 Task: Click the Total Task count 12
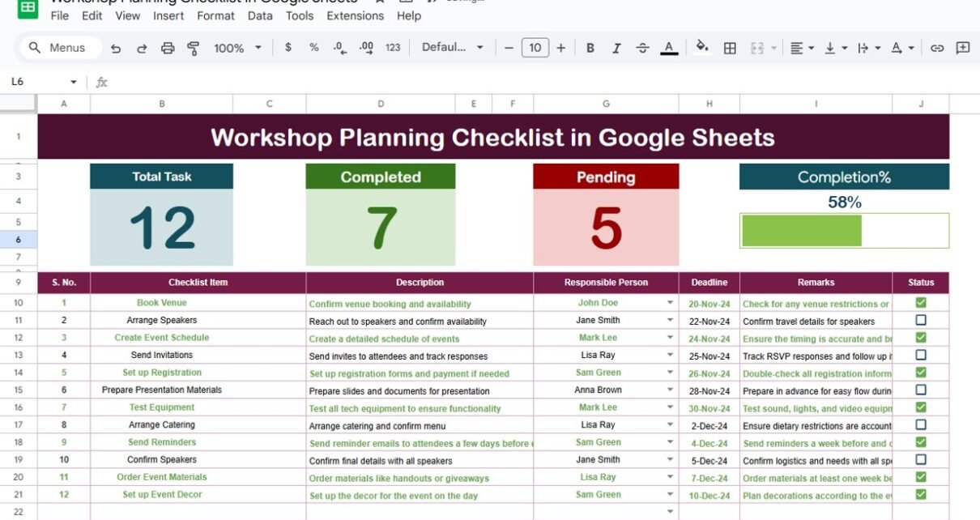tap(162, 228)
